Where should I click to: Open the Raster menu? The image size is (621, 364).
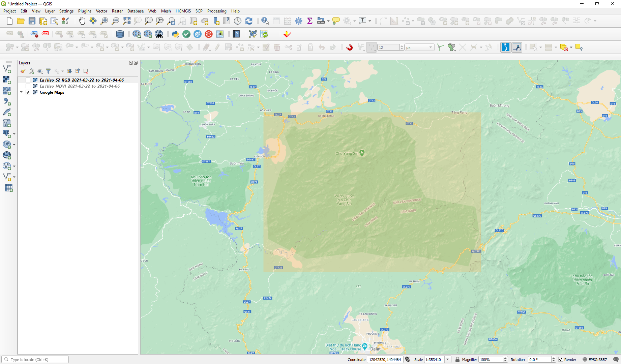[x=117, y=11]
